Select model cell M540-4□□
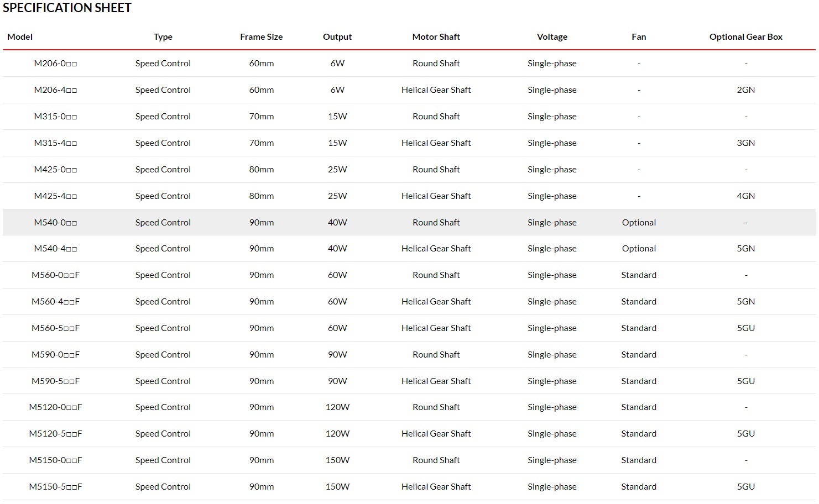This screenshot has height=504, width=819. point(55,249)
